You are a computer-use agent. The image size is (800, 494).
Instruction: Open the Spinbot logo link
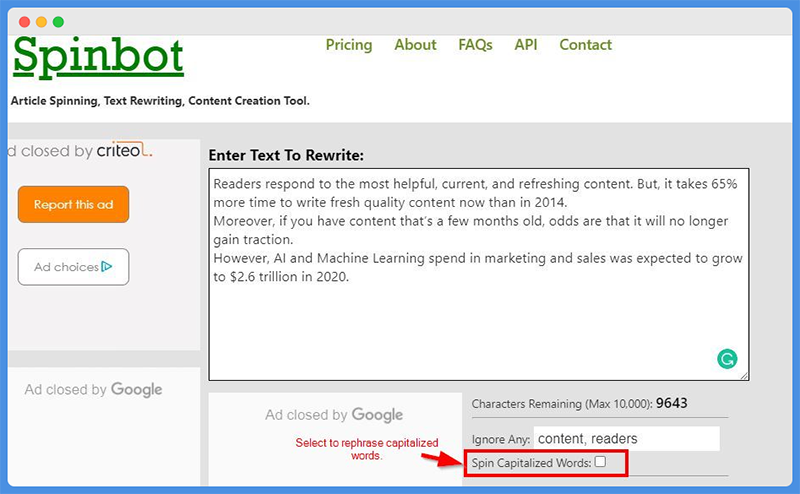pyautogui.click(x=98, y=57)
